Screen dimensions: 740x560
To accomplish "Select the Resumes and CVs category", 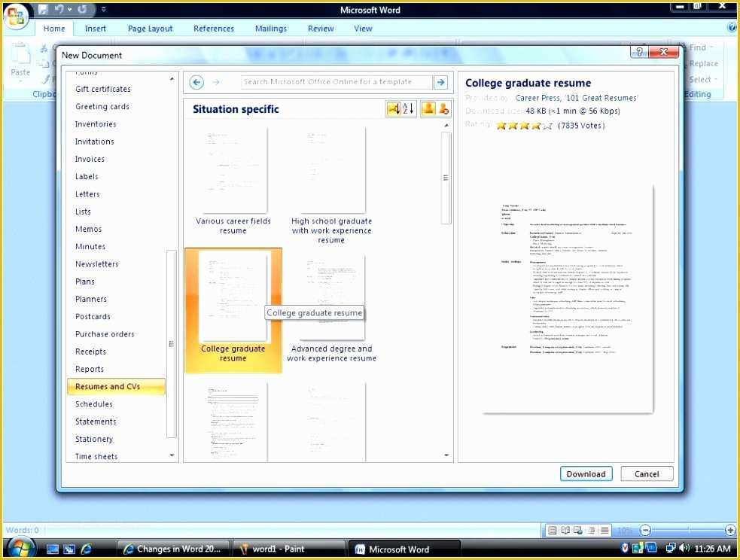I will 116,386.
